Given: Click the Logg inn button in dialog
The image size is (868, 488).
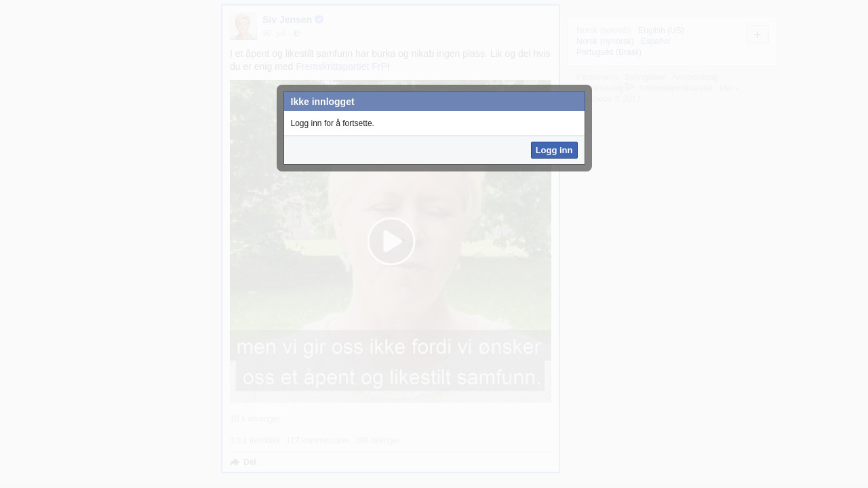Looking at the screenshot, I should coord(553,150).
